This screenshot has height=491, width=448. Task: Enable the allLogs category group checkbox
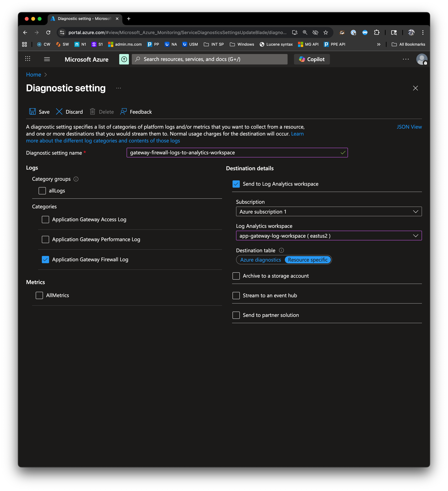point(42,191)
